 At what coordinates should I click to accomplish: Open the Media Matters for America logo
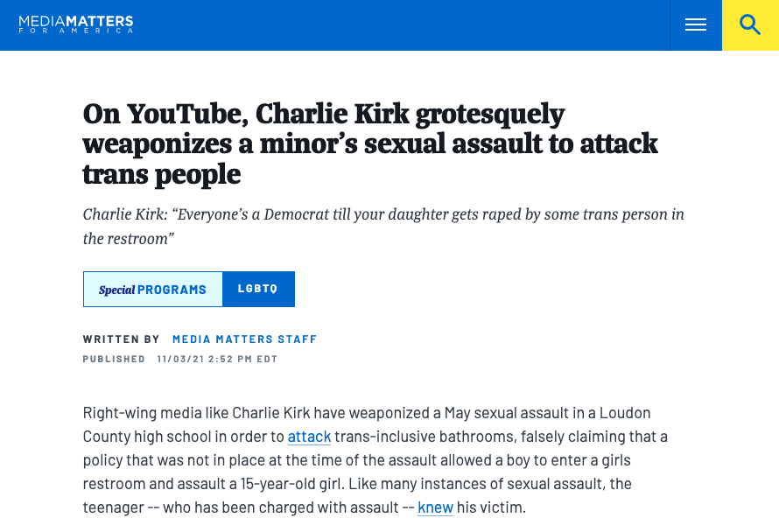[x=75, y=20]
